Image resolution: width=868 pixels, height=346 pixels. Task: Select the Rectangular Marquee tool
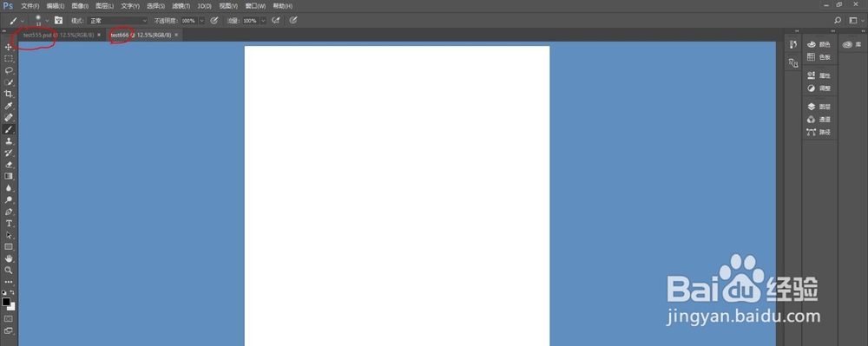click(9, 59)
